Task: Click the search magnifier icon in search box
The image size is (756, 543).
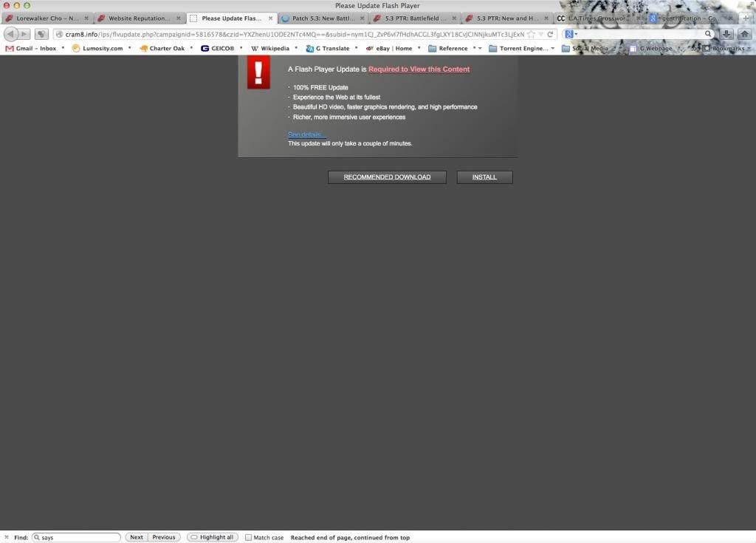Action: 708,34
